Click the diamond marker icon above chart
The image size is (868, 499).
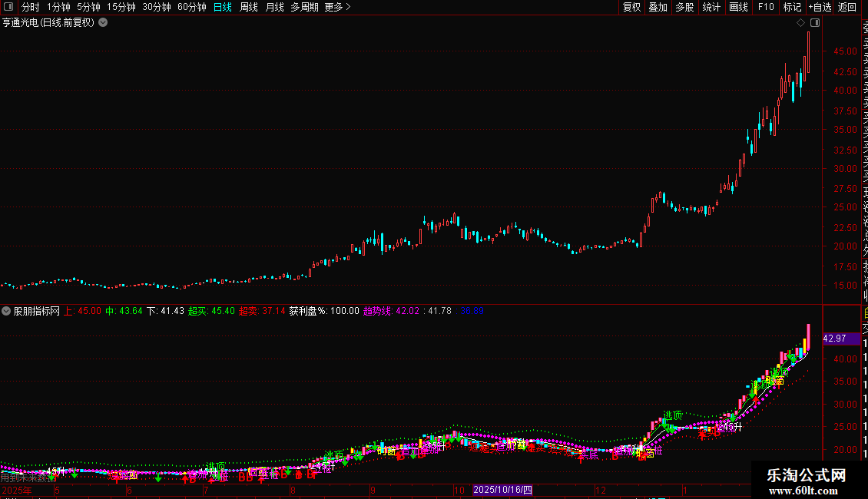pyautogui.click(x=800, y=23)
